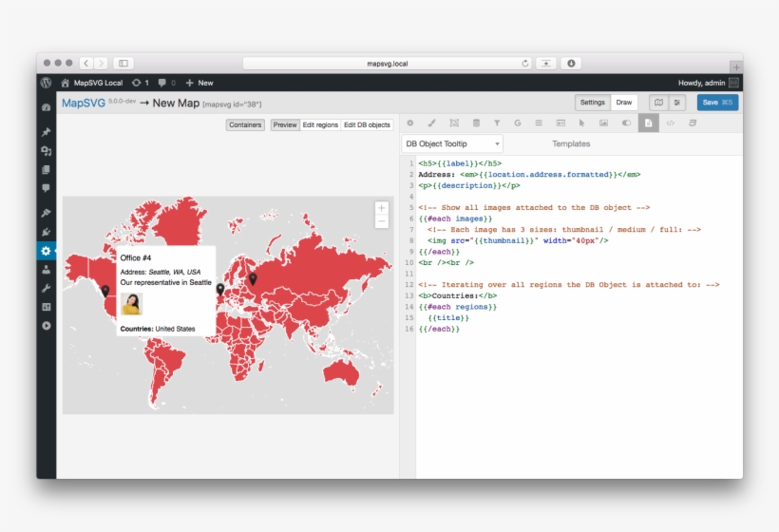
Task: Open Plugins plug icon in sidebar
Action: point(47,232)
